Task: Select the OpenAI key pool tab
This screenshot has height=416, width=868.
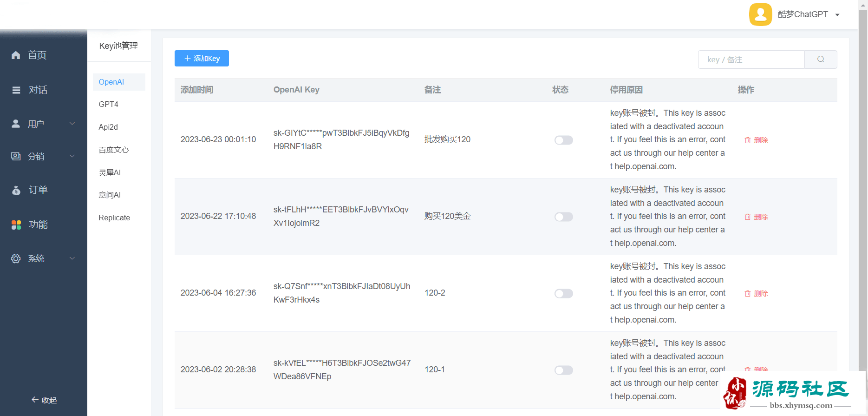Action: pos(119,82)
